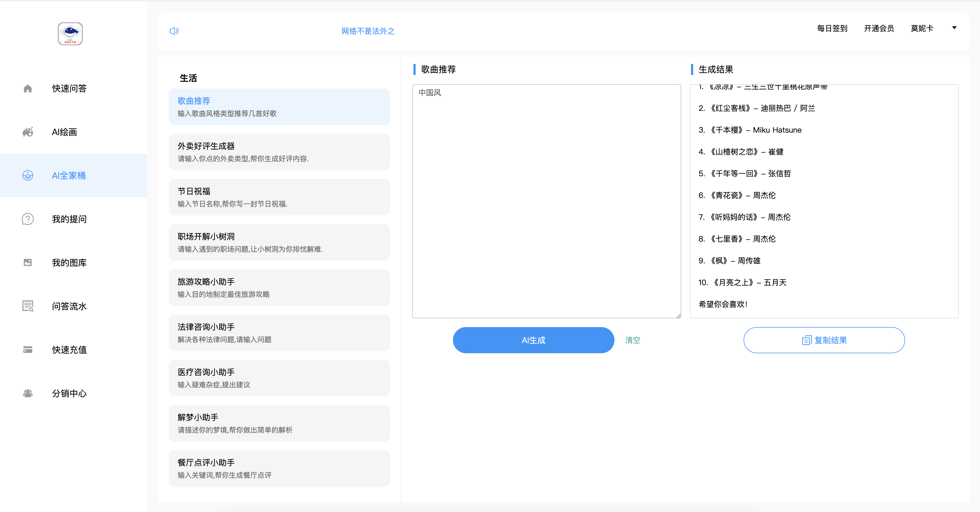Expand the 莫妮卡 account dropdown arrow
980x512 pixels.
(954, 28)
